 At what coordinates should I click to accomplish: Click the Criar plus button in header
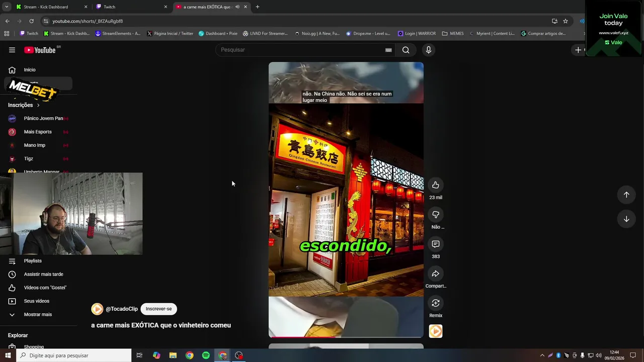579,50
